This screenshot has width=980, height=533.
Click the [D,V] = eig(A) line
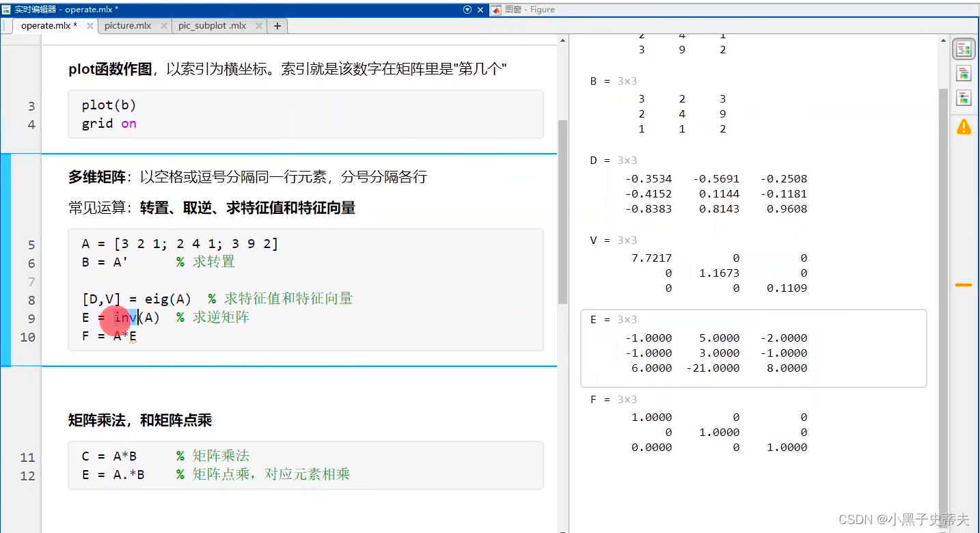tap(137, 299)
